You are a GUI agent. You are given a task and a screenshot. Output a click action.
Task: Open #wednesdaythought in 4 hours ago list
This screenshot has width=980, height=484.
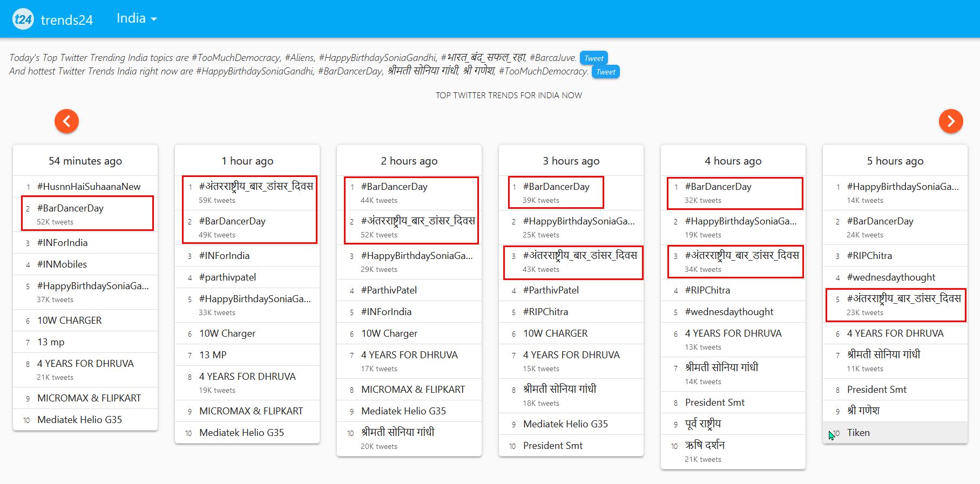[729, 312]
